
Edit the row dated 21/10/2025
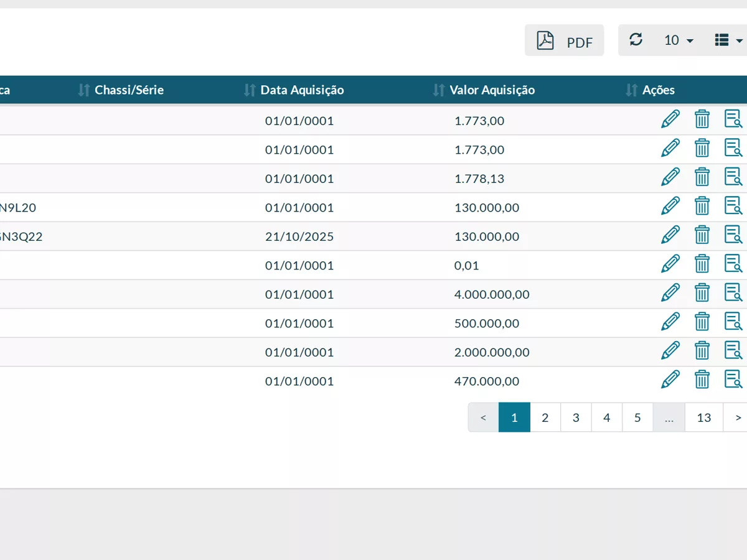point(670,235)
